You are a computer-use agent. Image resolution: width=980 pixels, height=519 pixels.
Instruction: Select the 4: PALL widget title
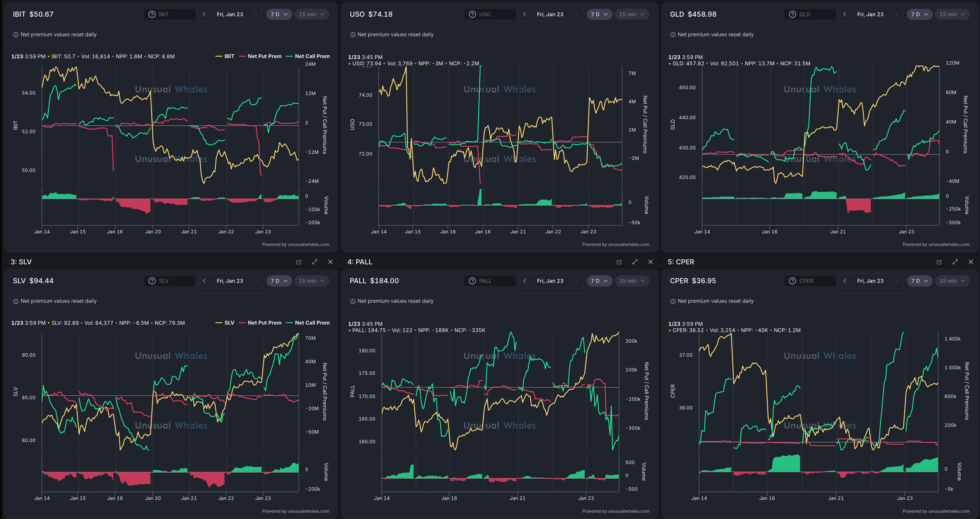[360, 262]
